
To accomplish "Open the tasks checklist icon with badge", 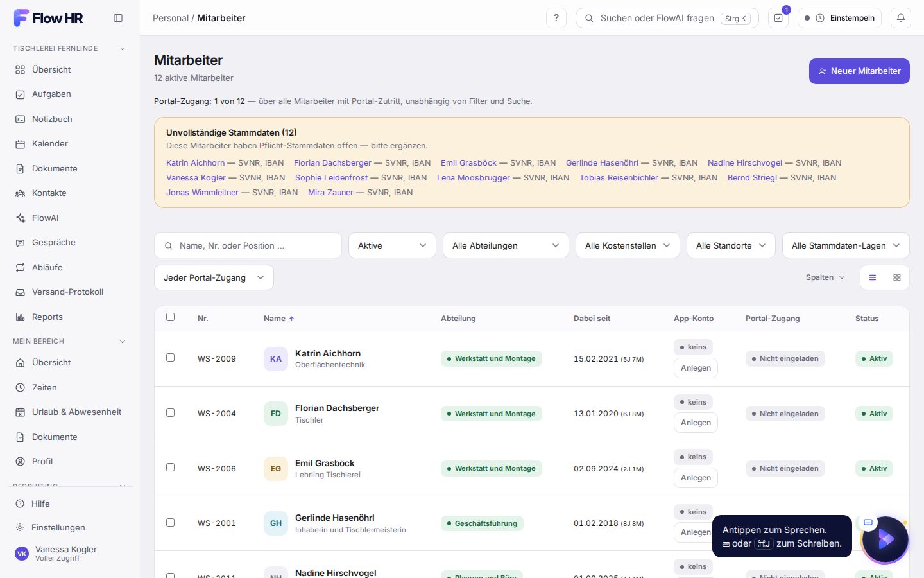I will pyautogui.click(x=778, y=18).
